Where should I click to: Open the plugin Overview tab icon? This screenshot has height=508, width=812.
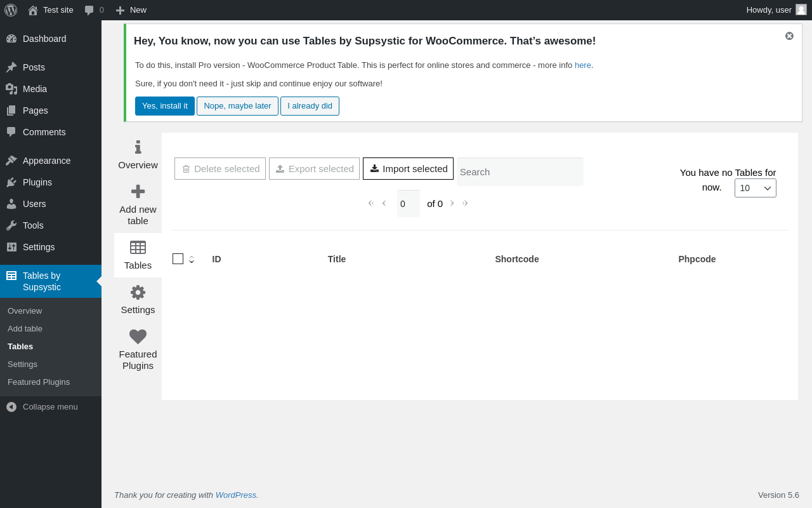click(138, 147)
